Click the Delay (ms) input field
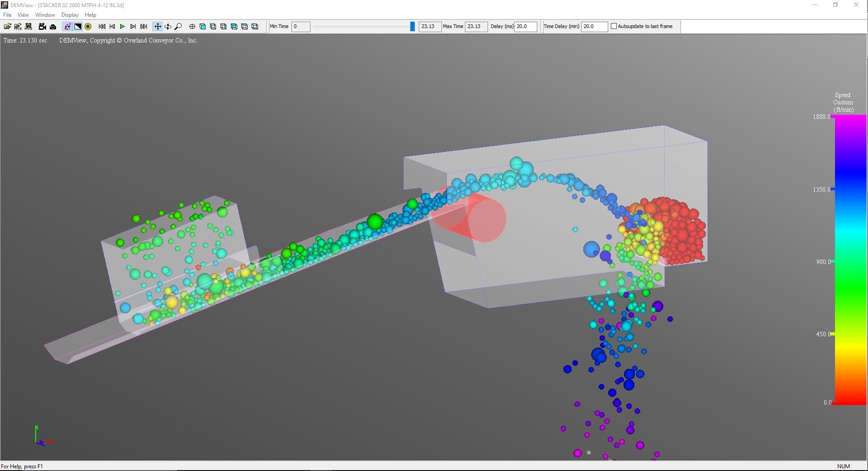Image resolution: width=868 pixels, height=471 pixels. coord(525,27)
